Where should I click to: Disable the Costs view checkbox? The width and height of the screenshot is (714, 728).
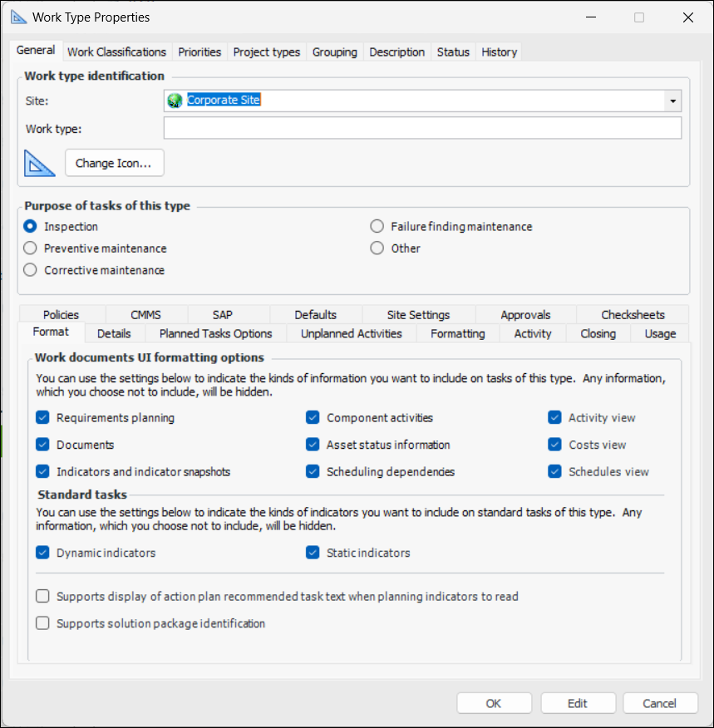554,445
